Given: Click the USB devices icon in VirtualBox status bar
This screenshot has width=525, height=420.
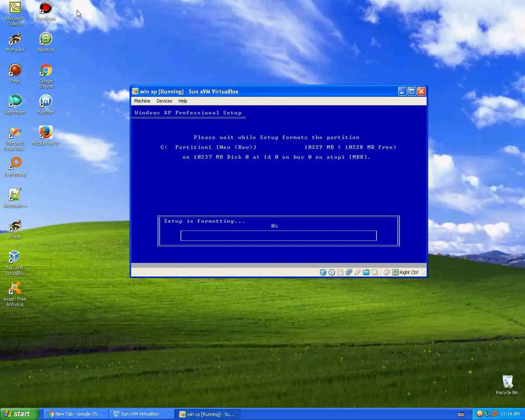Looking at the screenshot, I should point(358,272).
